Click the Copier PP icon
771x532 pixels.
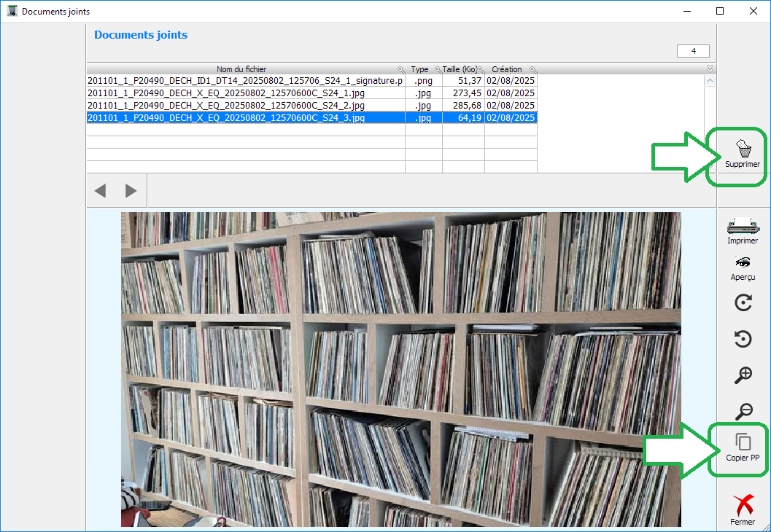[x=743, y=442]
